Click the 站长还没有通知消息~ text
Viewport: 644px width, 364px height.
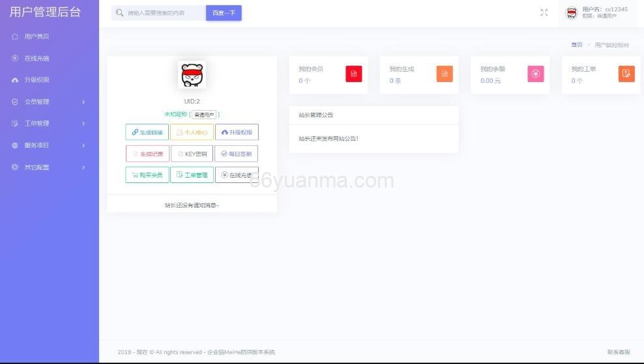tap(192, 205)
